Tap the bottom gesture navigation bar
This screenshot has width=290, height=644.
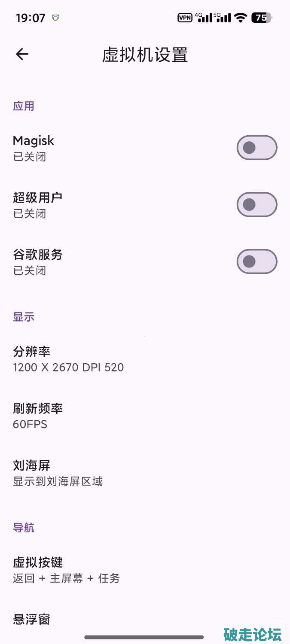click(x=144, y=637)
